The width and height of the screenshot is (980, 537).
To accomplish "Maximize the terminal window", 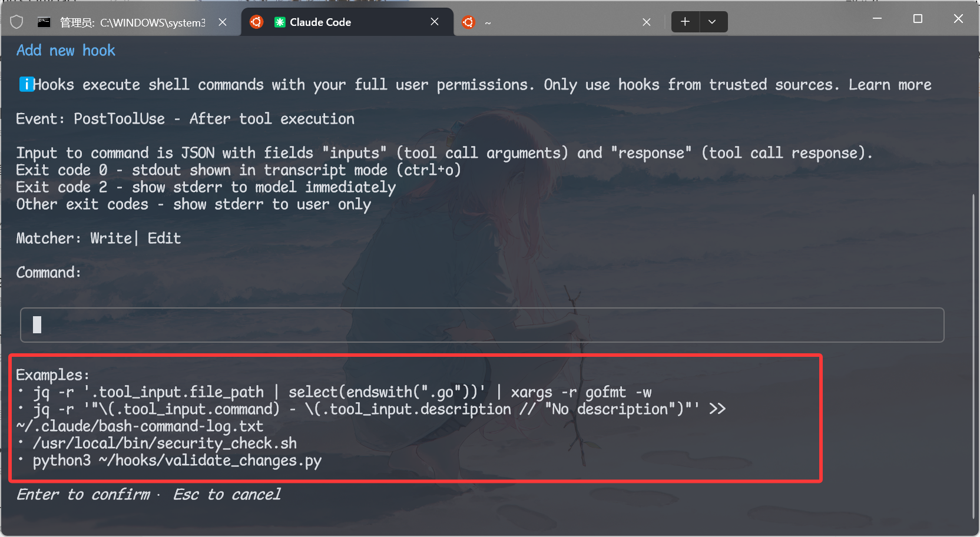I will (x=917, y=19).
